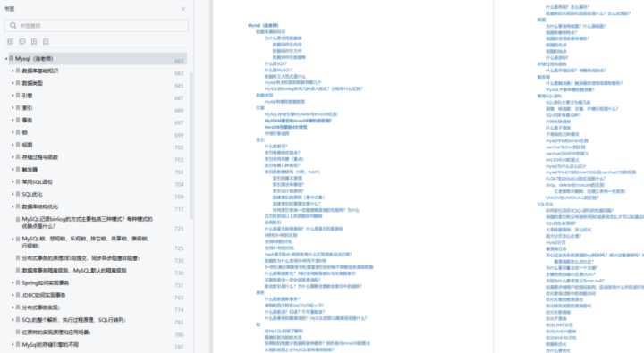Click page number 725 beside MySQL锁 bookmark

[179, 248]
